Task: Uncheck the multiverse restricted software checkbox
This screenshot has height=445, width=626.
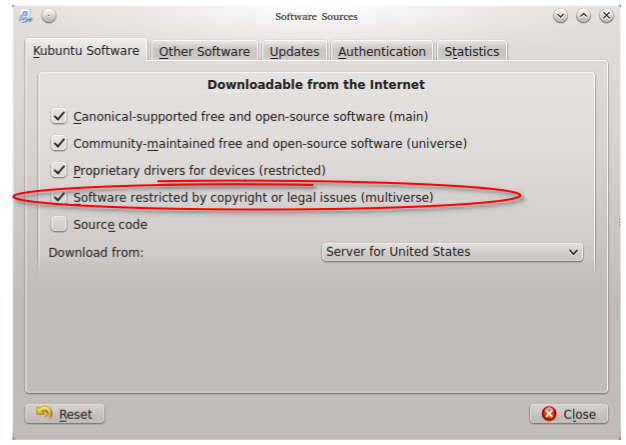Action: click(x=59, y=197)
